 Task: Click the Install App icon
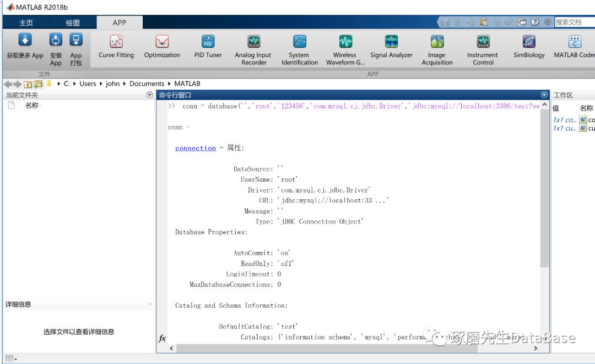56,49
